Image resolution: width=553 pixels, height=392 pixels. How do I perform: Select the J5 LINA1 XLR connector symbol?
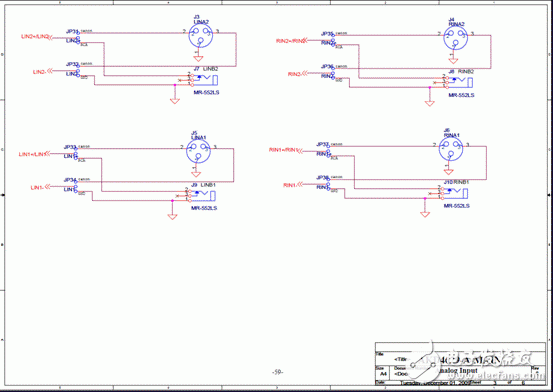[x=198, y=151]
